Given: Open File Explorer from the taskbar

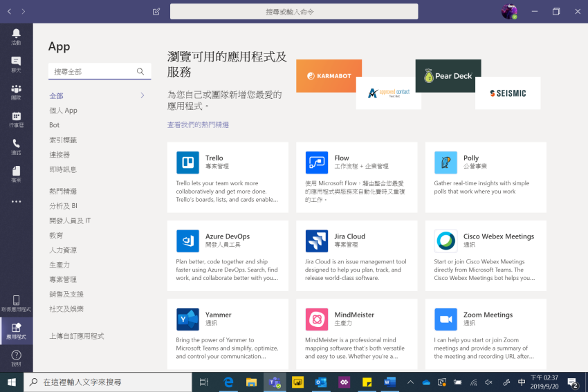Looking at the screenshot, I should [x=251, y=382].
